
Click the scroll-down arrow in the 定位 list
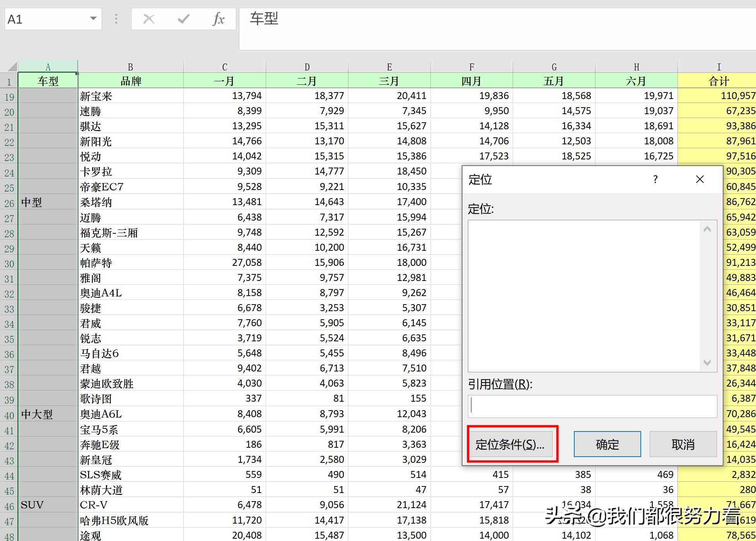[x=707, y=363]
